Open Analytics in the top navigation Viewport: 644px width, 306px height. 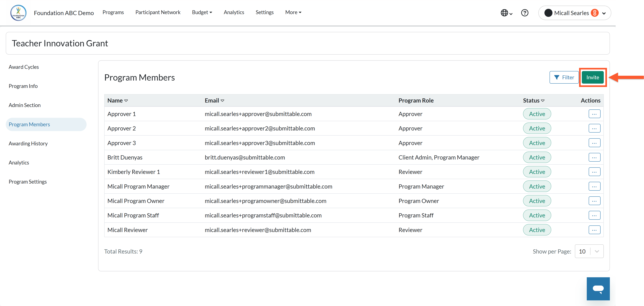pyautogui.click(x=234, y=12)
